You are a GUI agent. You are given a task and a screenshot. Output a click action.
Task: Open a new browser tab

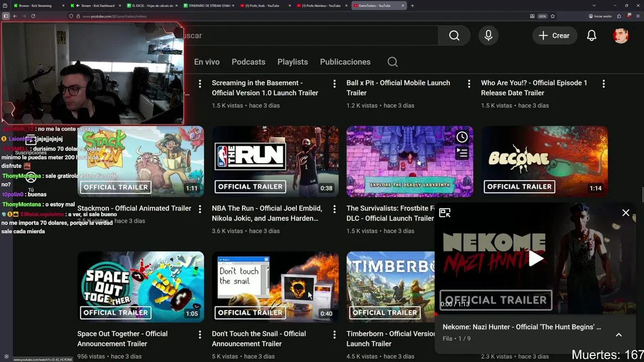(413, 6)
